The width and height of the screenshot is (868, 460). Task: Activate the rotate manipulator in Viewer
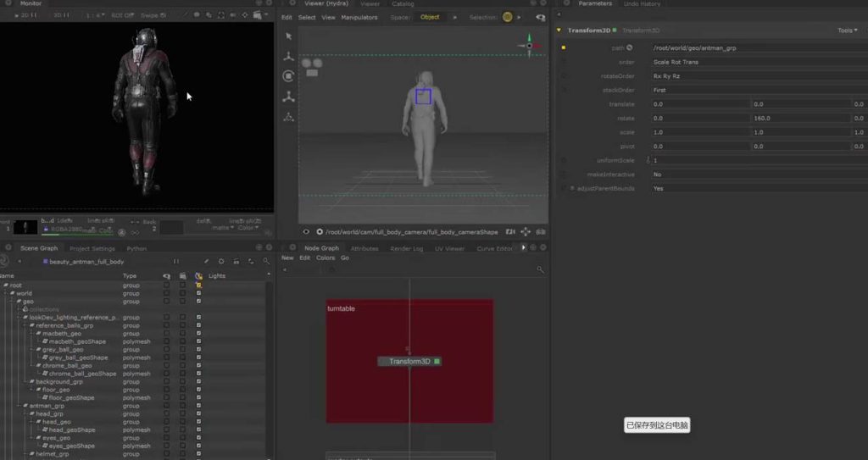coord(288,76)
